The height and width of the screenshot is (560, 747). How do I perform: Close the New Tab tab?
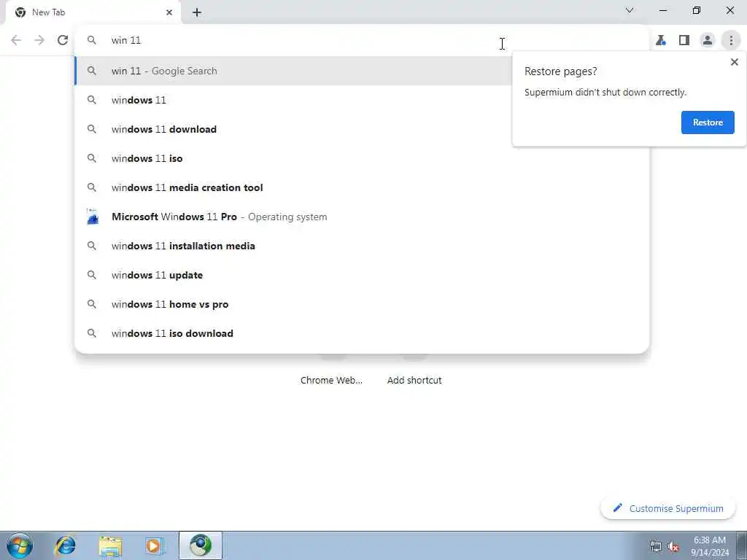point(169,12)
